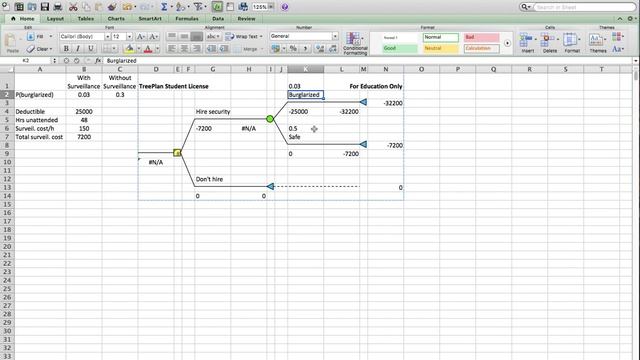Click the cell name box showing K2
Screen dimensions: 640x360
click(x=26, y=60)
